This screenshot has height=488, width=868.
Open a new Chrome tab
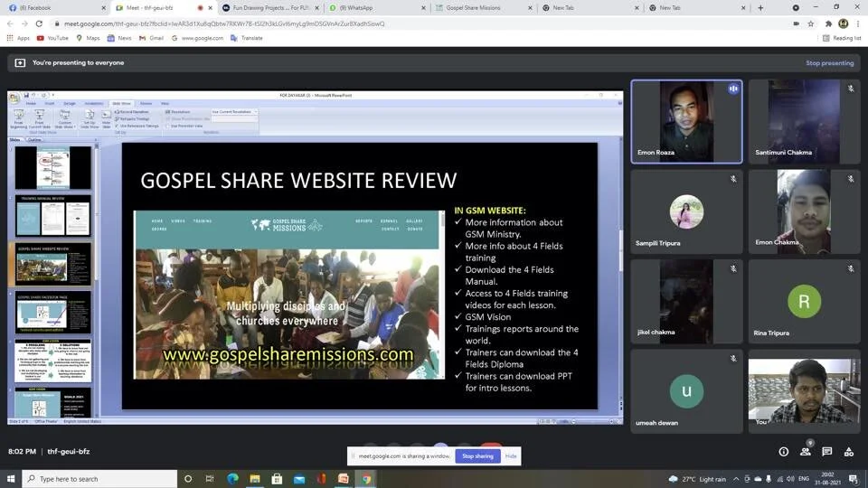760,8
